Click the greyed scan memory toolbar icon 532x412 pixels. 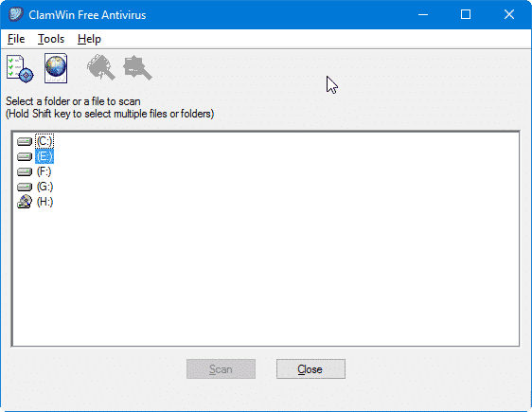101,67
